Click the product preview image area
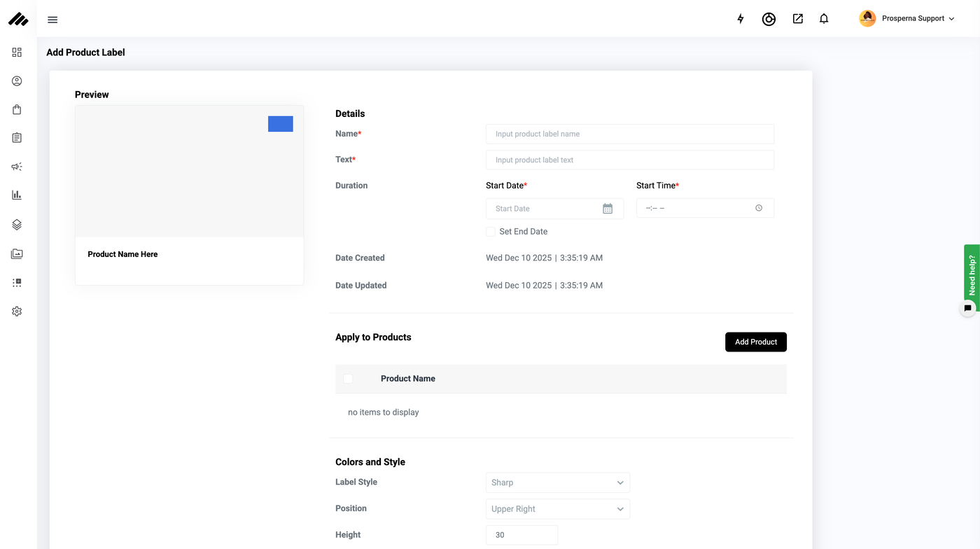 (189, 172)
